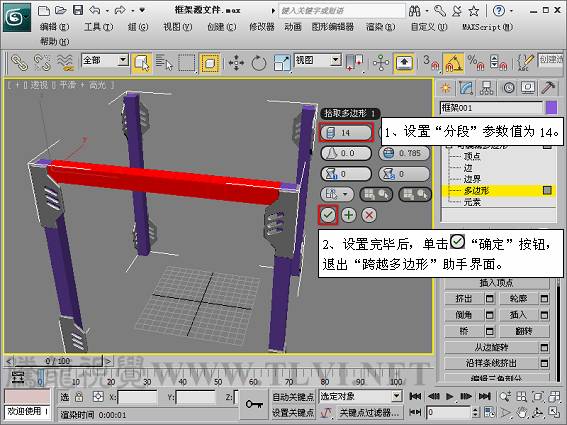Open settings box next to 插入
This screenshot has height=425, width=567.
pos(544,315)
